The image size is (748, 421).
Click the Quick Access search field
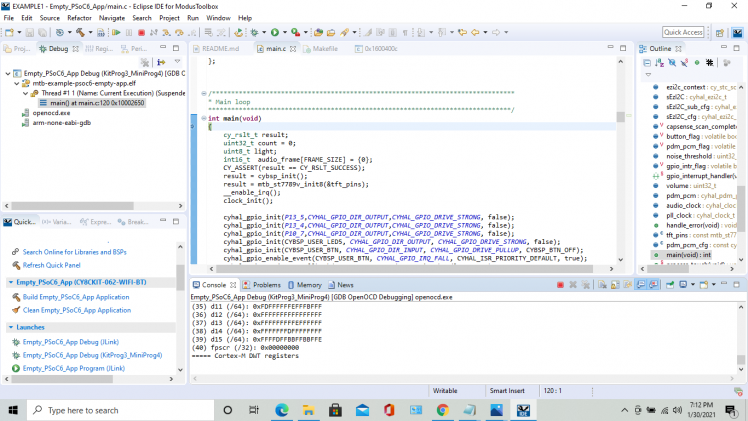click(x=683, y=32)
